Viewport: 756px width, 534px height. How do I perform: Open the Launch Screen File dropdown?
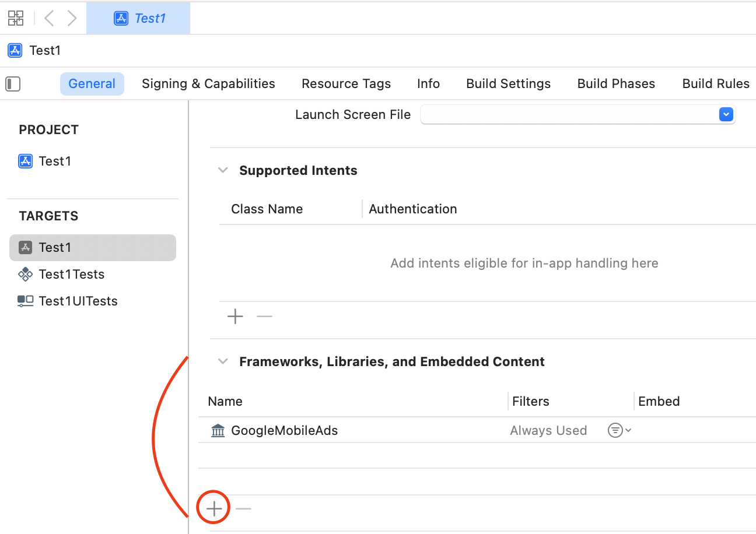(x=726, y=115)
